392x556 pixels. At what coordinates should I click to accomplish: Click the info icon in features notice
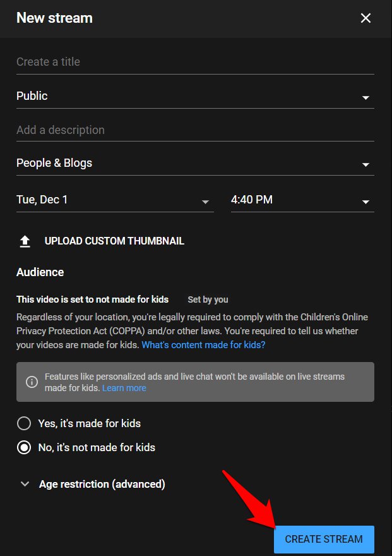[x=32, y=382]
